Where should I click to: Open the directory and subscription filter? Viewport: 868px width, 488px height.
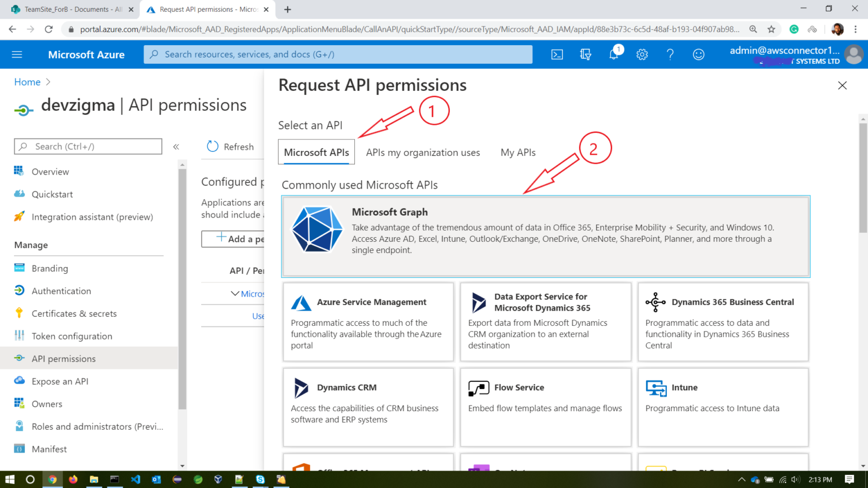click(x=585, y=54)
